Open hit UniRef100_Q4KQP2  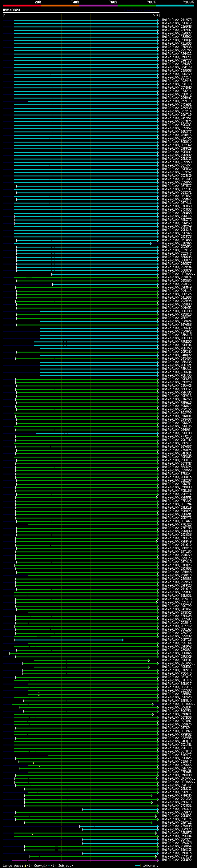click(x=177, y=355)
